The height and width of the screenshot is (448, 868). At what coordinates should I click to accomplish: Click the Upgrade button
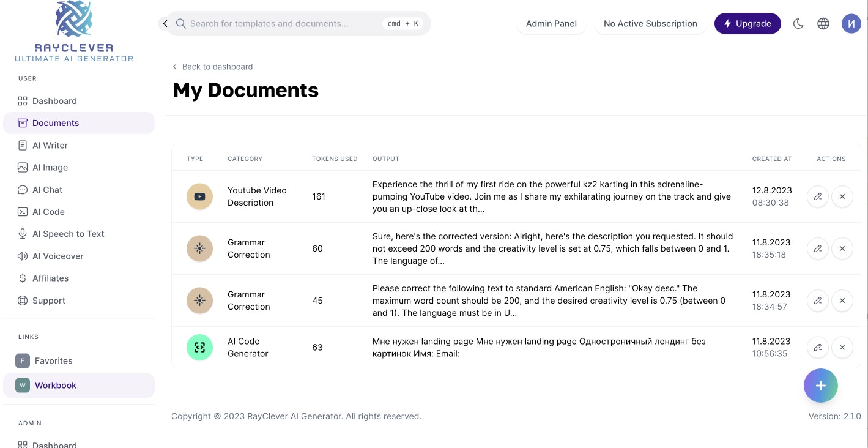[x=747, y=23]
